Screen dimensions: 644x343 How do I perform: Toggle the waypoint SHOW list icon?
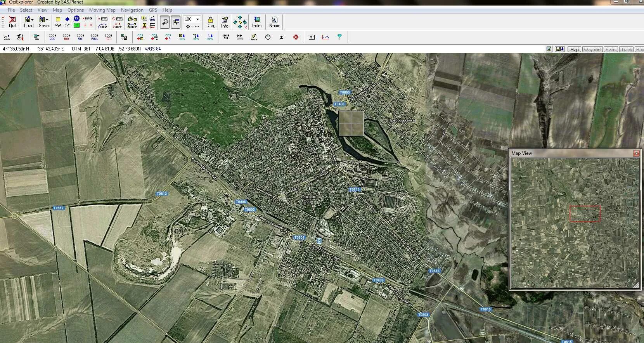[x=117, y=26]
